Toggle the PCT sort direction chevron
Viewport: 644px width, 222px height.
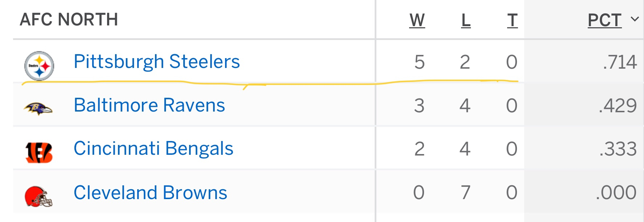[635, 19]
